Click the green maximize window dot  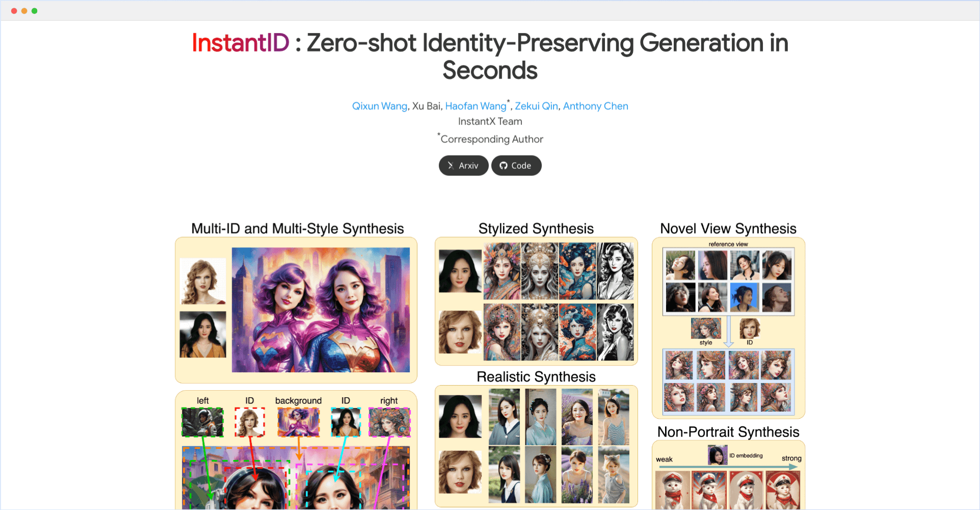click(34, 11)
